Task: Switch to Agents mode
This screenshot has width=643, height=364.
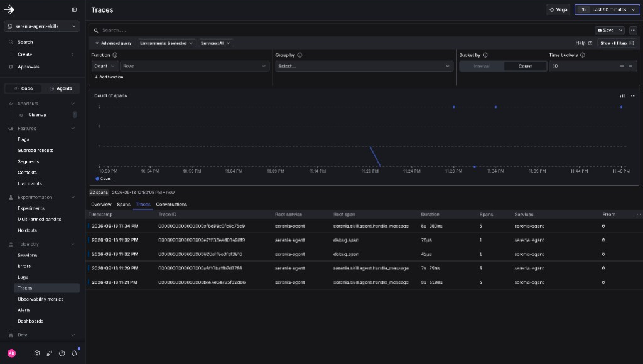Action: click(60, 88)
